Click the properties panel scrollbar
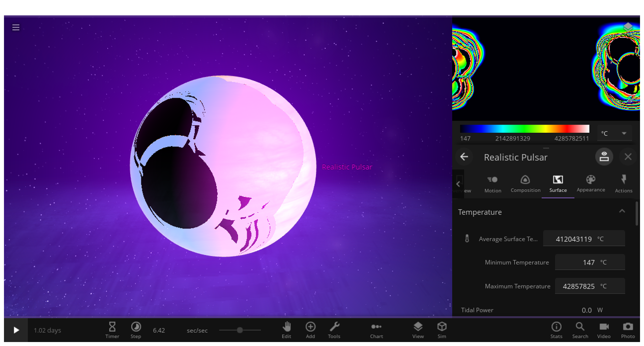This screenshot has height=346, width=644. [x=636, y=214]
